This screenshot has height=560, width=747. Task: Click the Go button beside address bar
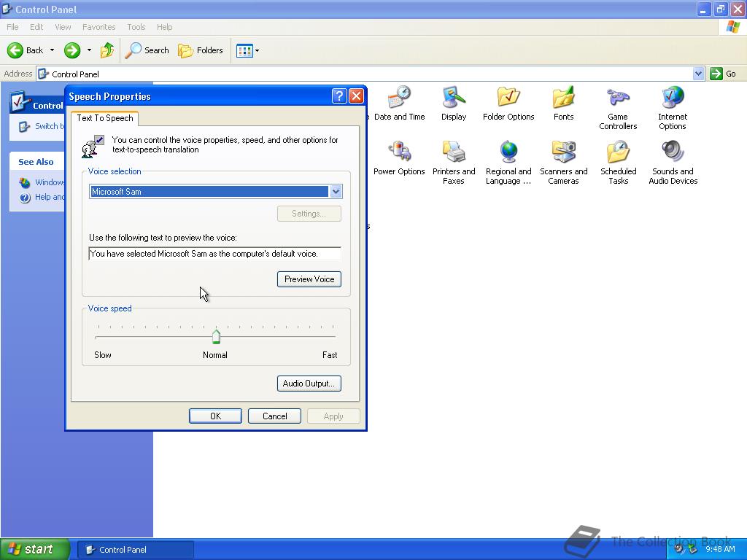point(723,74)
